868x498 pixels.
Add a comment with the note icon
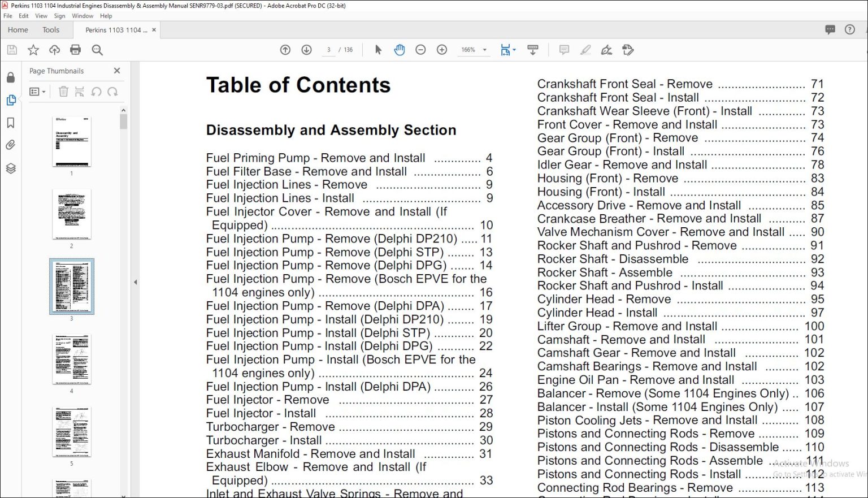(x=564, y=50)
